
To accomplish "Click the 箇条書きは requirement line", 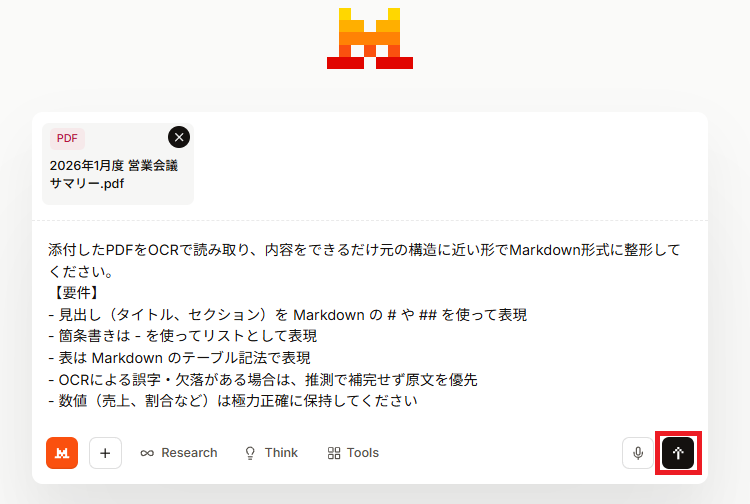I will point(182,336).
